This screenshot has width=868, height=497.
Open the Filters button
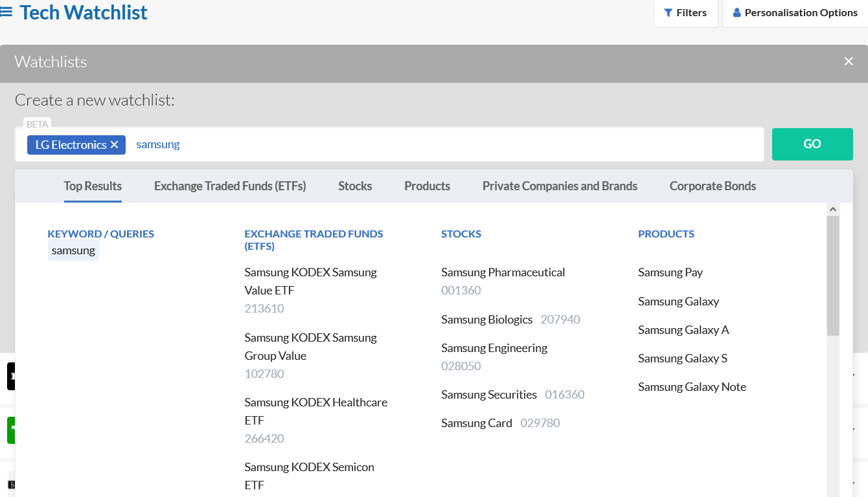point(686,13)
